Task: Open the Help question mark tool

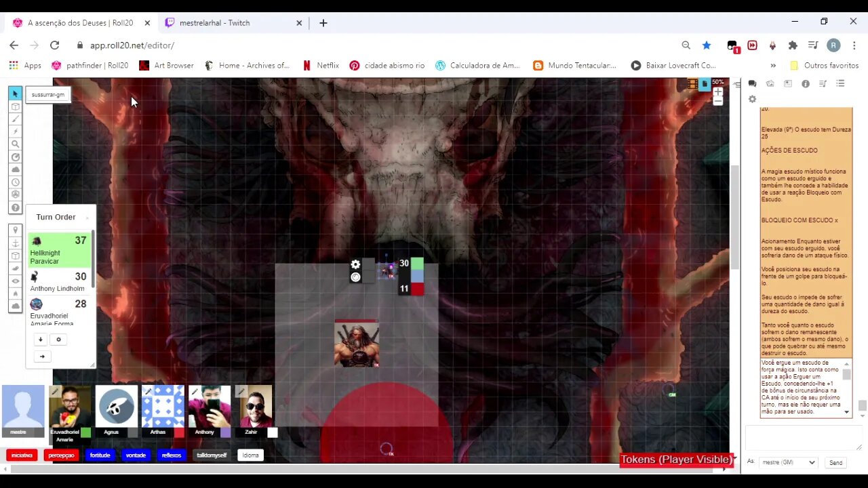Action: point(15,208)
